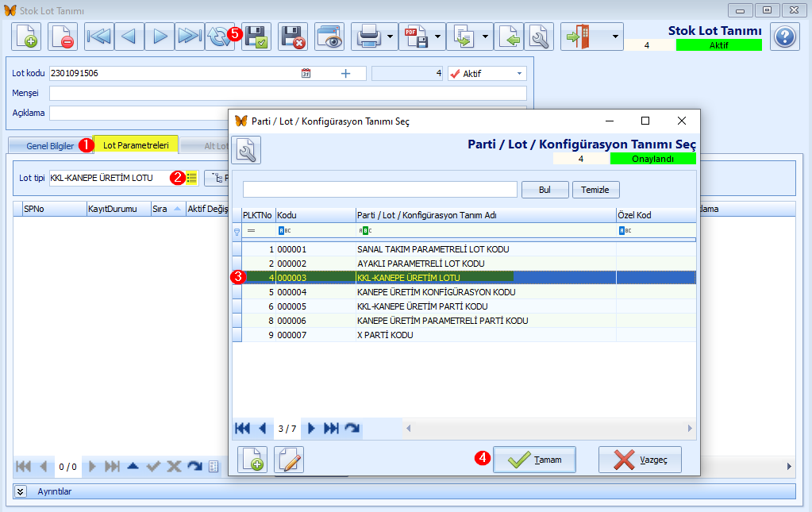Expand the printer options dropdown arrow
The width and height of the screenshot is (812, 512).
(391, 37)
